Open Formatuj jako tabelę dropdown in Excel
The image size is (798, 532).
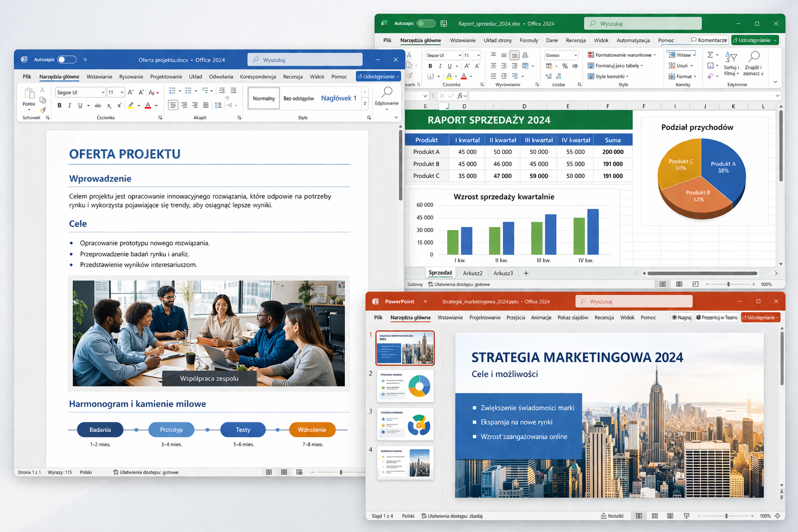(x=616, y=65)
